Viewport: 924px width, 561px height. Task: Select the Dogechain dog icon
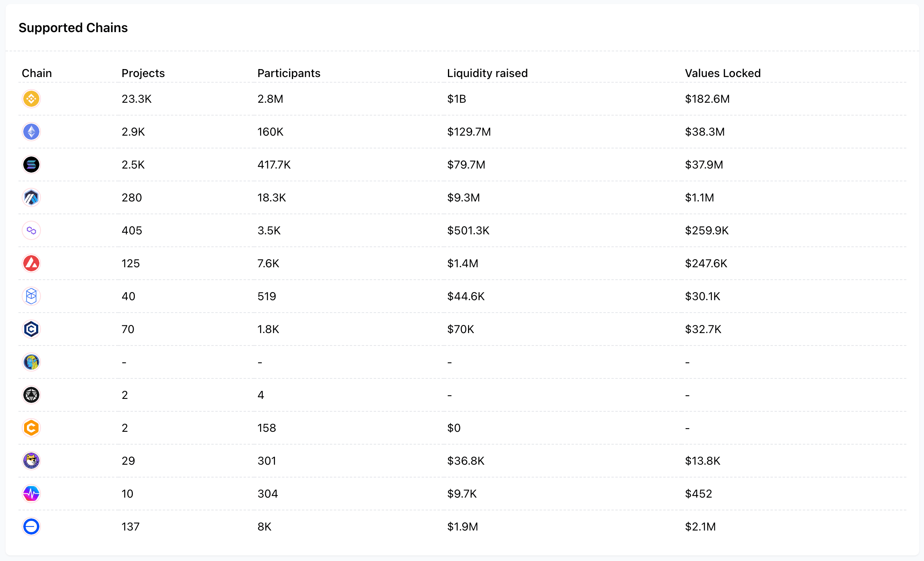click(x=31, y=461)
